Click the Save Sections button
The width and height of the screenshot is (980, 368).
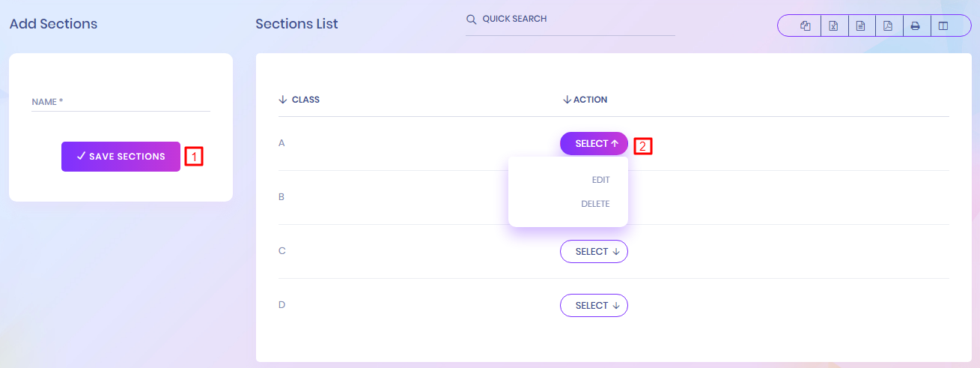click(121, 157)
